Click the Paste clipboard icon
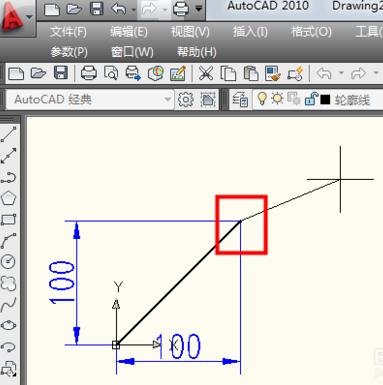The width and height of the screenshot is (383, 385). pos(251,73)
